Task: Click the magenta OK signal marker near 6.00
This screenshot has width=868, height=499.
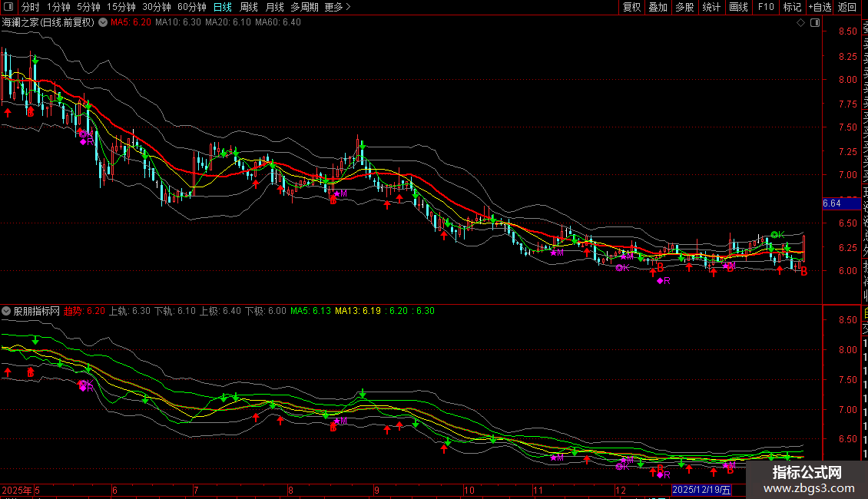Action: point(621,268)
